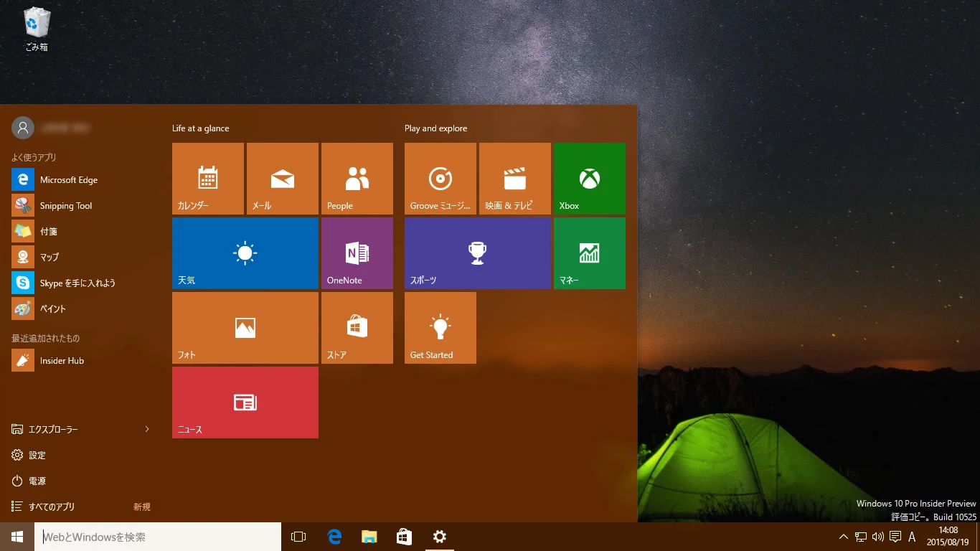Click the '新規' label beside All apps
Screen dimensions: 980x551
(142, 507)
